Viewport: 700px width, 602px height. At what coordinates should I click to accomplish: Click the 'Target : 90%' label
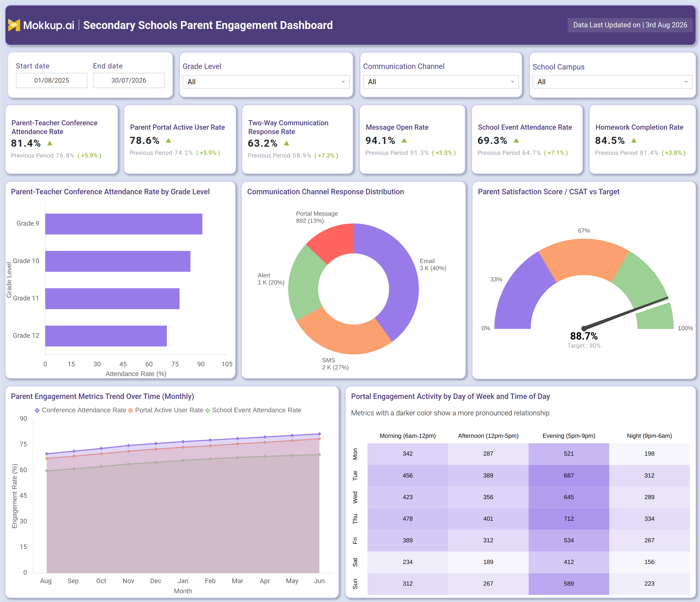point(584,346)
